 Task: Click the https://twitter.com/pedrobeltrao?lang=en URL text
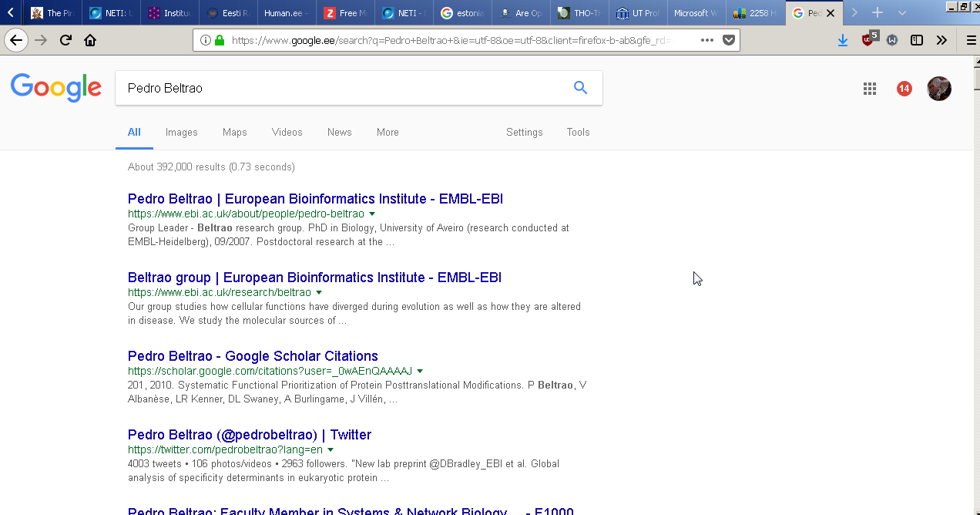[225, 449]
